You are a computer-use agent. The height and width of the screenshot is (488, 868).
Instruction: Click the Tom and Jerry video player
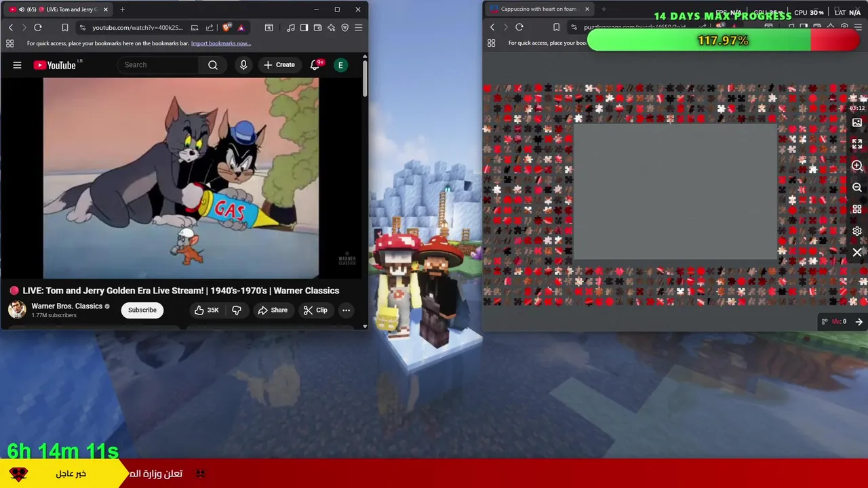click(x=181, y=178)
